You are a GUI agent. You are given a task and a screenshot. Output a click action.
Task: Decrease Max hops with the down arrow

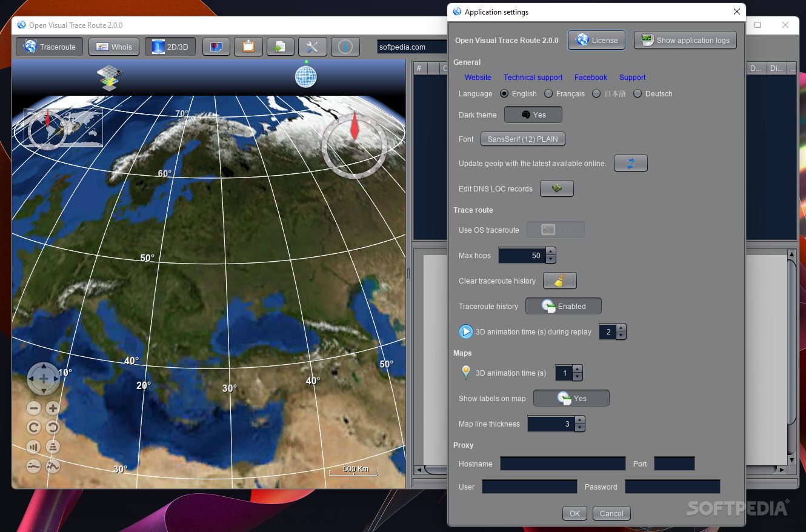tap(550, 259)
